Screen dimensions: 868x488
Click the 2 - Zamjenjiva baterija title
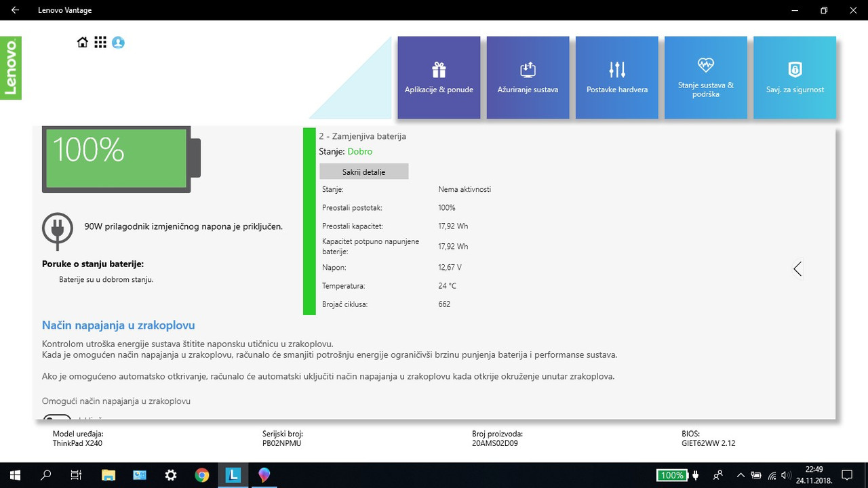click(x=362, y=136)
